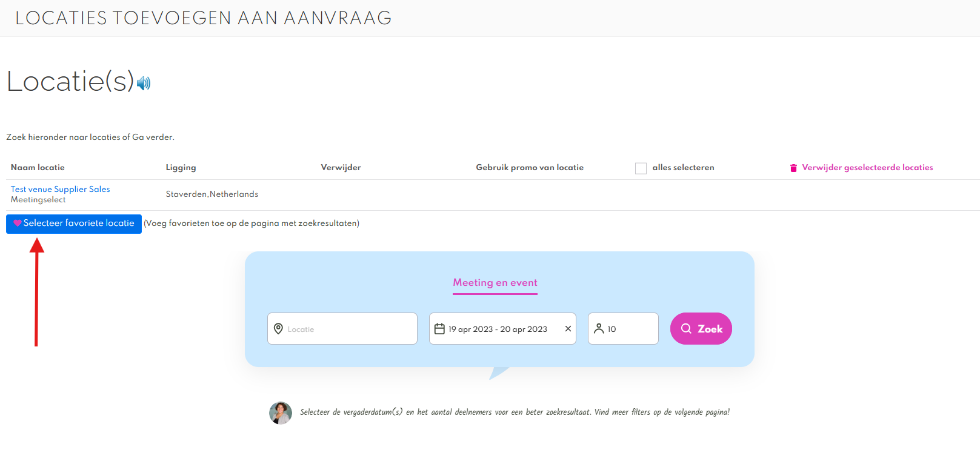The width and height of the screenshot is (980, 450).
Task: Focus the Locatie search input field
Action: 342,328
